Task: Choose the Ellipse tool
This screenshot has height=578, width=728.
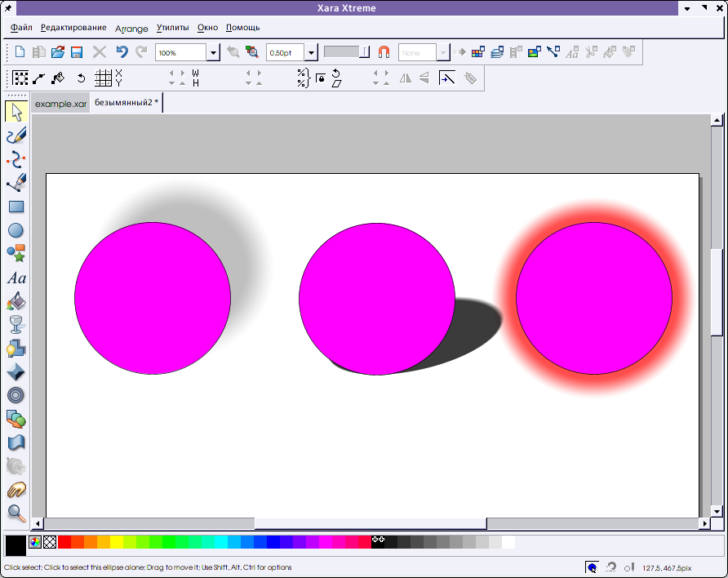Action: (16, 230)
